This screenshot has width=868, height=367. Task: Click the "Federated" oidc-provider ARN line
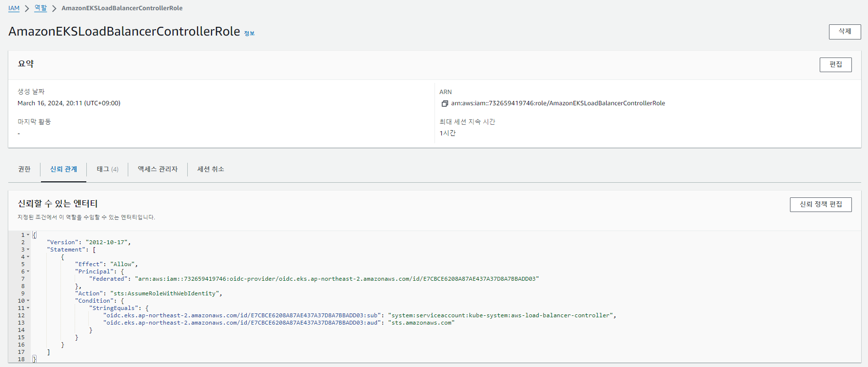(314, 279)
